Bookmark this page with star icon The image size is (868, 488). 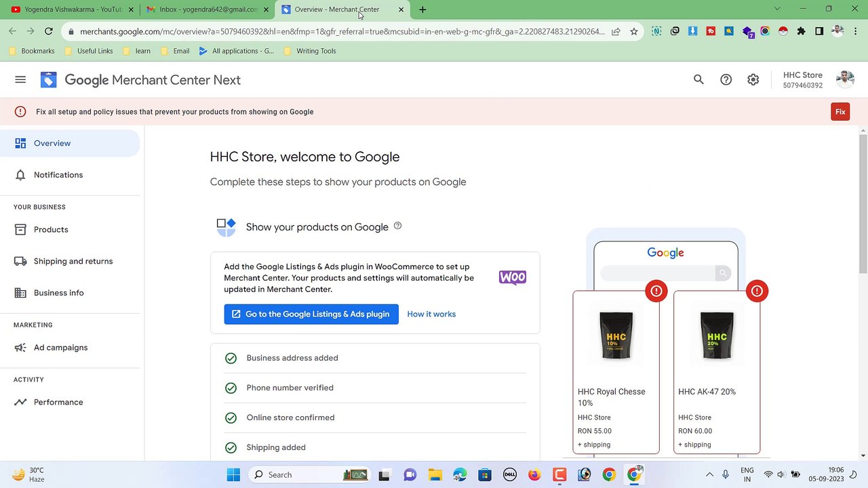634,31
